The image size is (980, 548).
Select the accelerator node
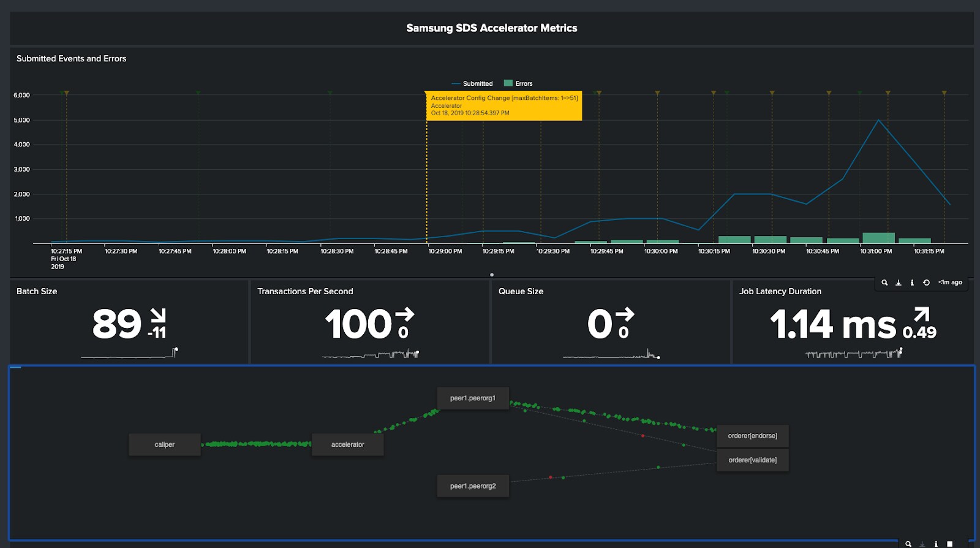348,444
